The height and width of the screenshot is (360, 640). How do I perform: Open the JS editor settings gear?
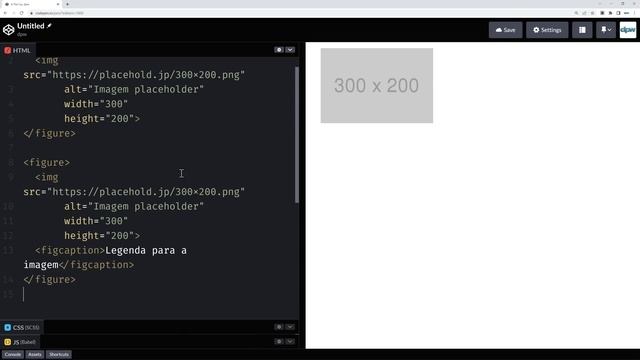279,341
